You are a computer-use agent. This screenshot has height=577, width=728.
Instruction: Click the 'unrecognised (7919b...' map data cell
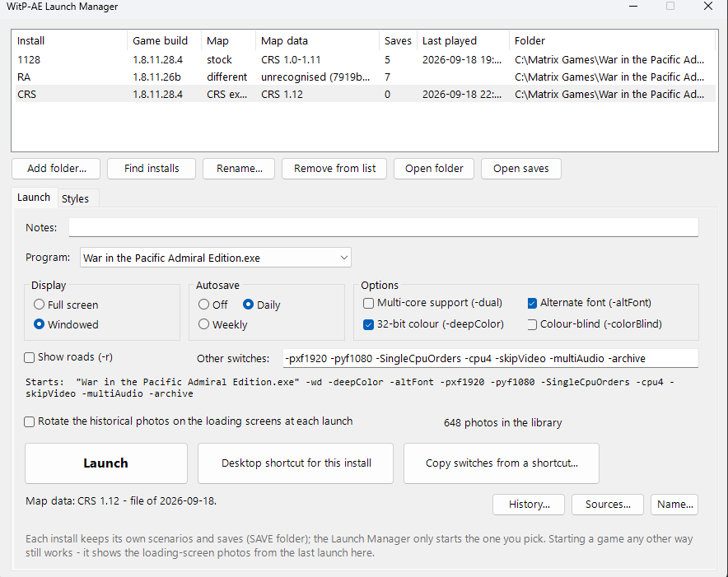pos(315,77)
